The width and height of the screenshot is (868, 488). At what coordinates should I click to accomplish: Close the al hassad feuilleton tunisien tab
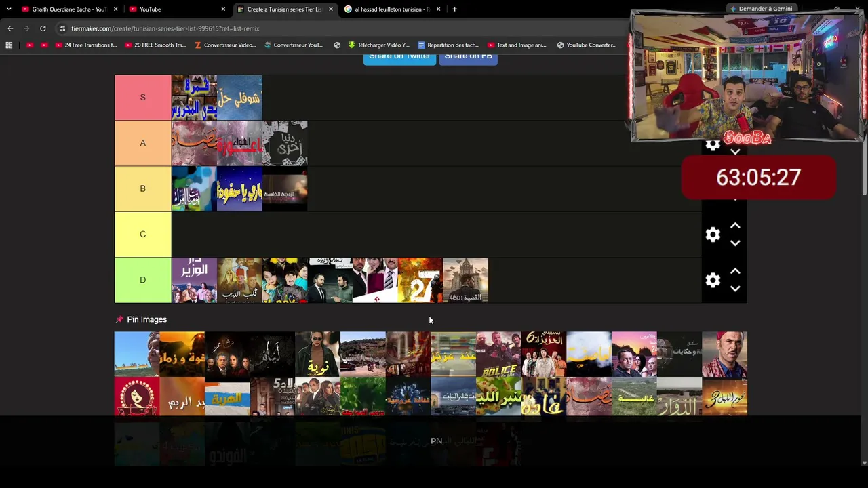[x=438, y=9]
